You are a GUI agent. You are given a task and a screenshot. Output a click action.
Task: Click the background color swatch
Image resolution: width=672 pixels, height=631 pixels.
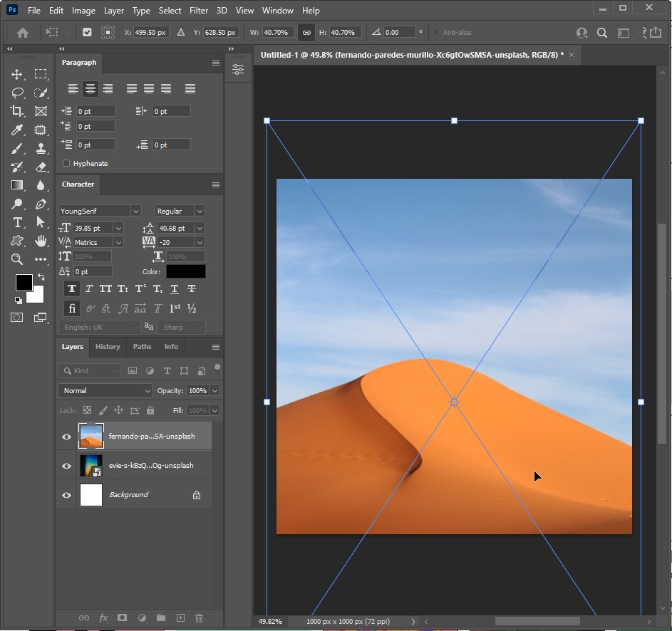click(x=38, y=296)
